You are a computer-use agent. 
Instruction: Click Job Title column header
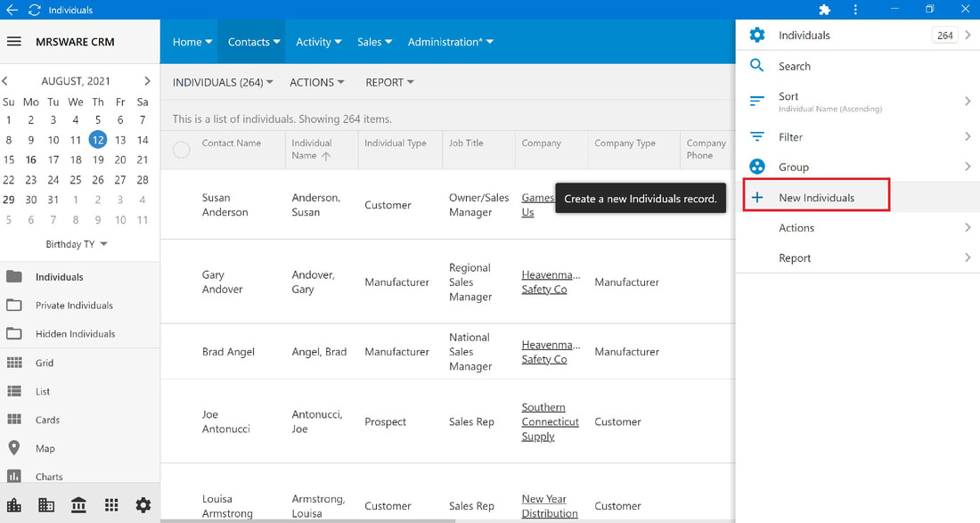pyautogui.click(x=466, y=143)
